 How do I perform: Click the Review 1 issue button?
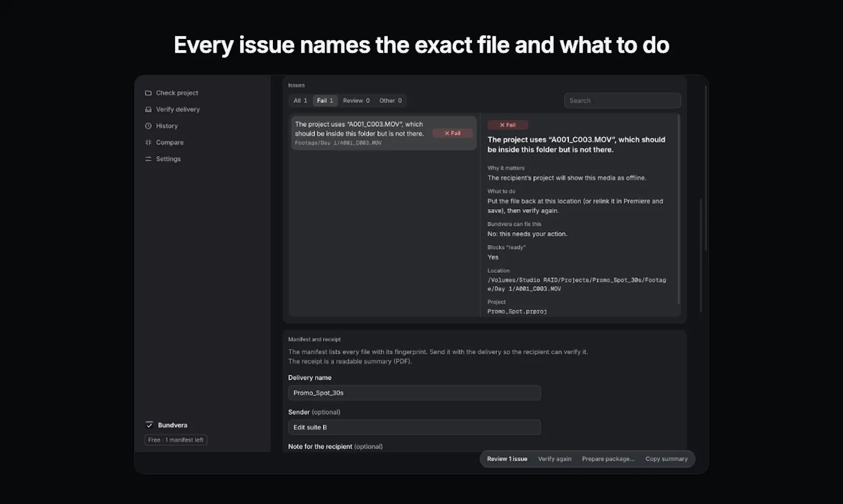[x=507, y=459]
